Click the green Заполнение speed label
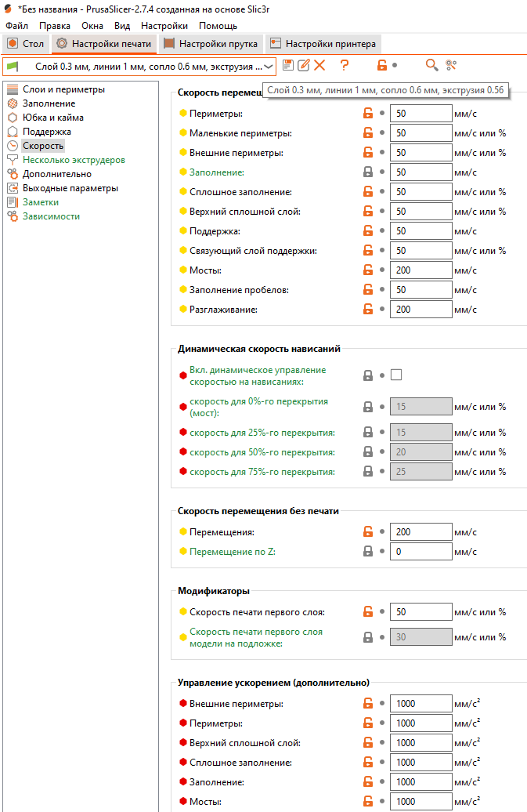This screenshot has width=527, height=812. (x=217, y=172)
